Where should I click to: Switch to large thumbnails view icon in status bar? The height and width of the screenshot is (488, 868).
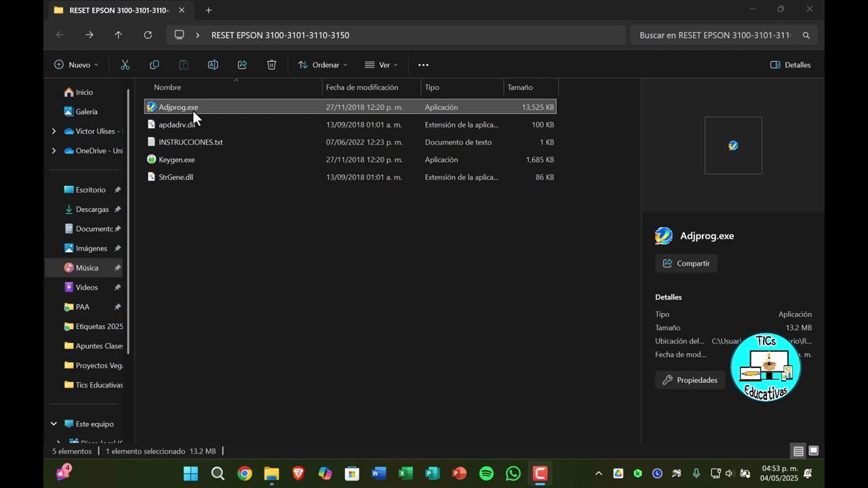[814, 451]
